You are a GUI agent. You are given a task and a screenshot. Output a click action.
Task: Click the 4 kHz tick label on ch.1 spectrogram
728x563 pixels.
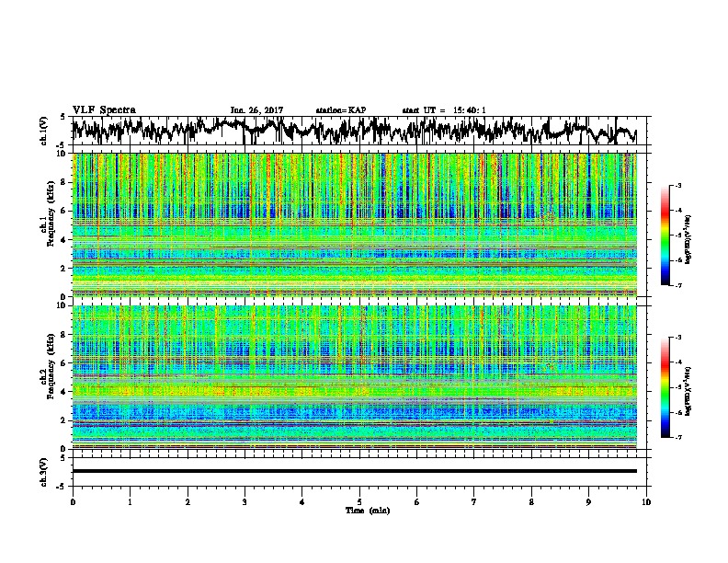pos(64,240)
